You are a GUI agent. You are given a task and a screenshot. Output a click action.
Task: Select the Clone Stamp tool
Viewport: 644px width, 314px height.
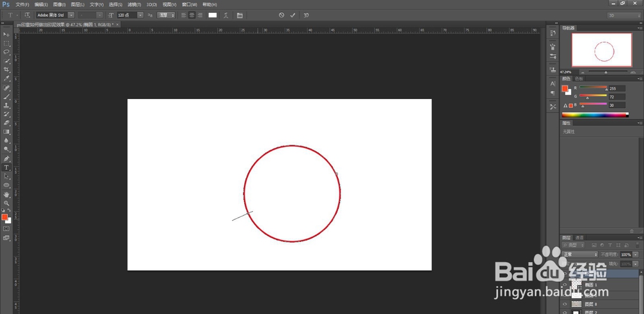[x=6, y=106]
